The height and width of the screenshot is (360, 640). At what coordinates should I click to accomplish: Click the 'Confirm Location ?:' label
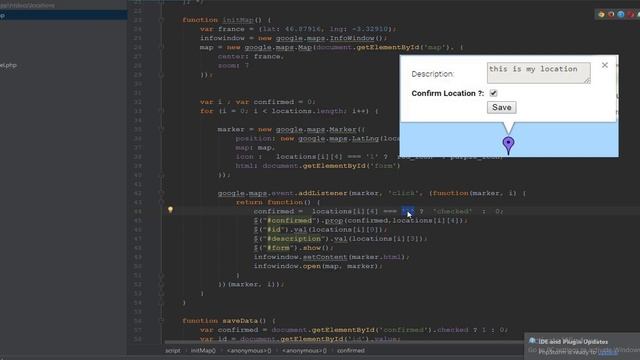click(x=447, y=93)
